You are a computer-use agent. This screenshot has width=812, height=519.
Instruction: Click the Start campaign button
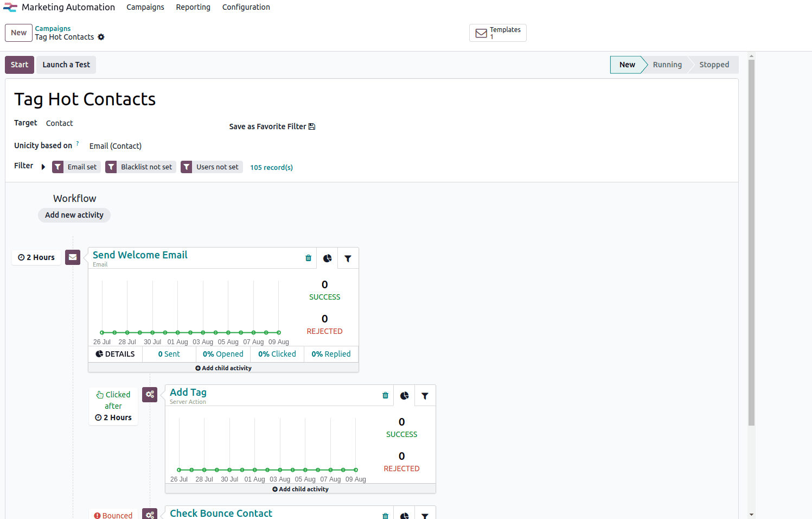(x=20, y=65)
